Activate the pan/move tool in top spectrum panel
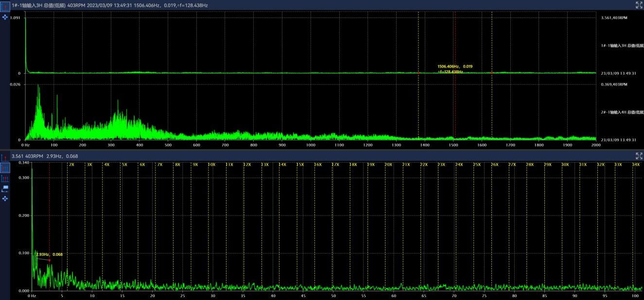 click(x=5, y=17)
